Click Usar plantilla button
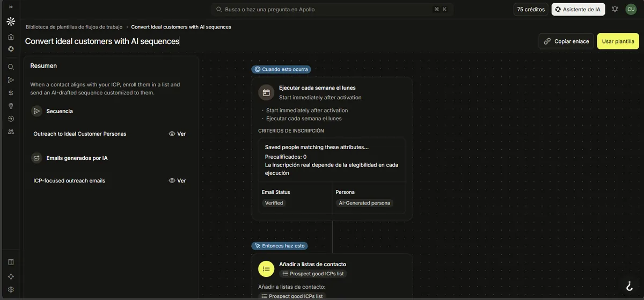Screen dimensions: 644x300 (618, 41)
